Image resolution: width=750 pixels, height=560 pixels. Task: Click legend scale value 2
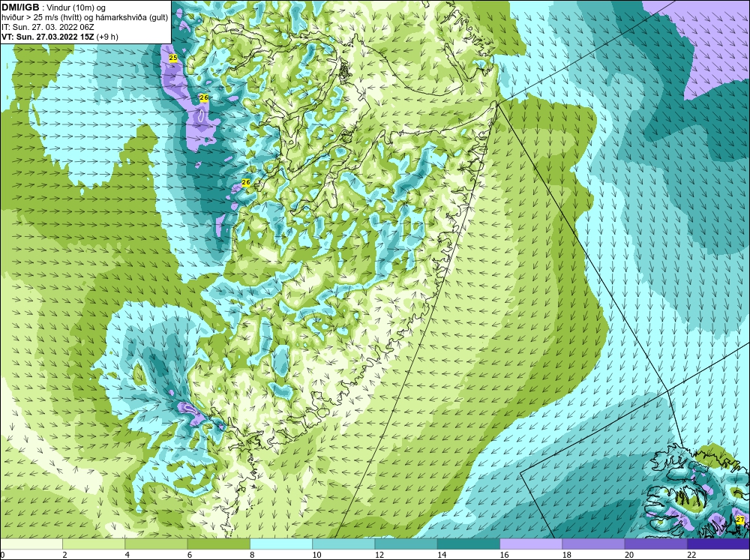(x=64, y=555)
